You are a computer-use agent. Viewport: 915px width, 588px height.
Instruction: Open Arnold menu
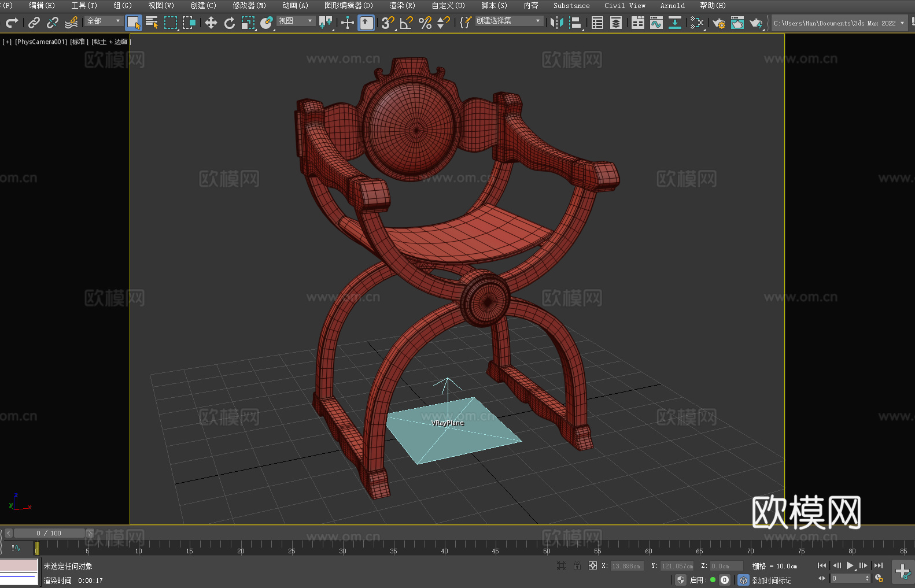tap(673, 5)
